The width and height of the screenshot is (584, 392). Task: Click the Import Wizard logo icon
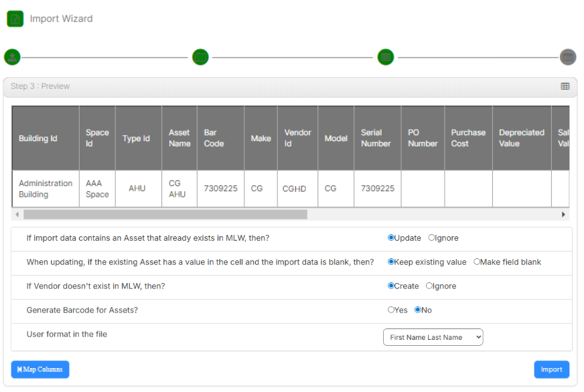[x=15, y=19]
